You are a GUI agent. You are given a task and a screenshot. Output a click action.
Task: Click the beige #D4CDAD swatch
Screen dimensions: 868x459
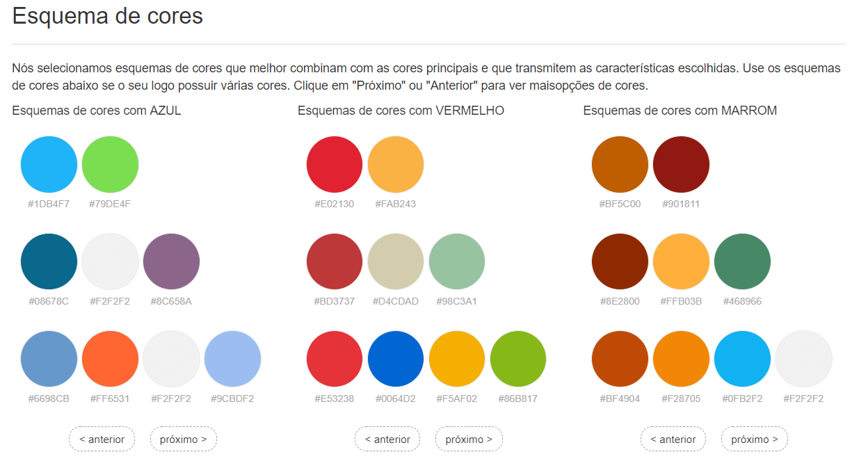396,261
